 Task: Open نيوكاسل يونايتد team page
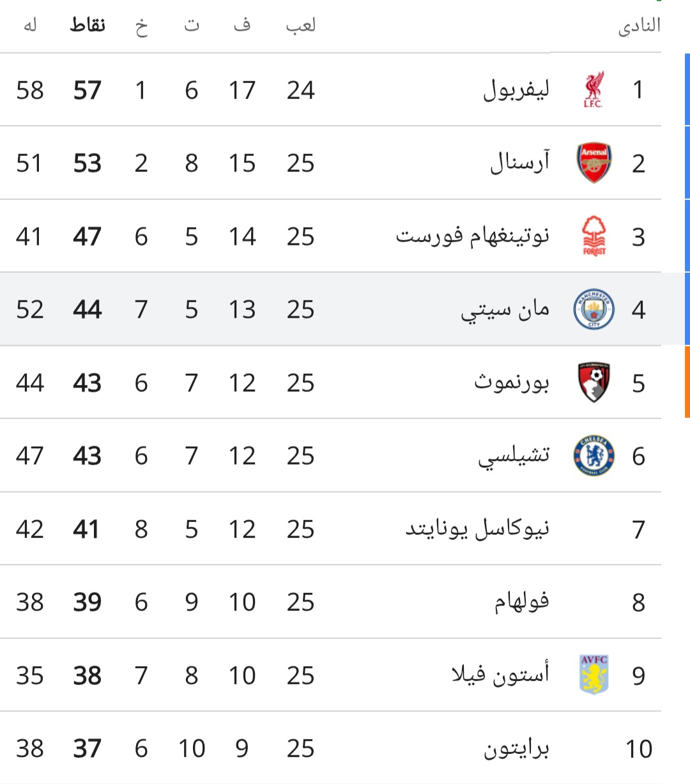click(x=477, y=529)
